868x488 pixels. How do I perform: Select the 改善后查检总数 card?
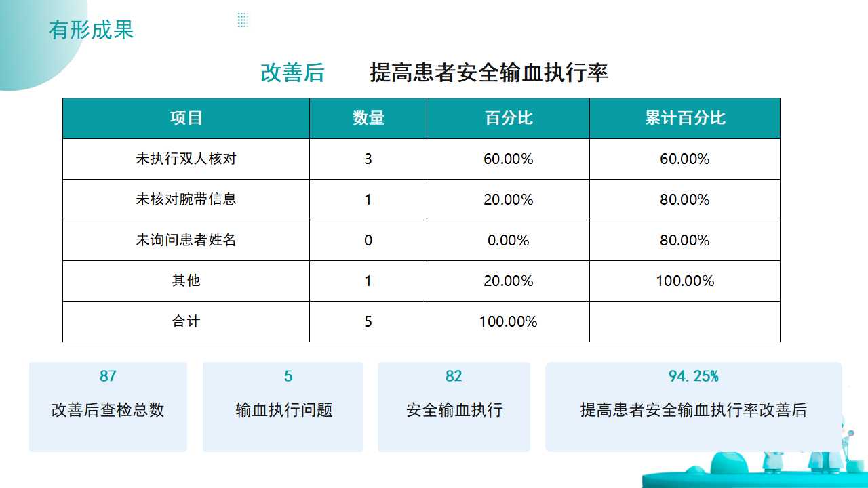point(108,407)
